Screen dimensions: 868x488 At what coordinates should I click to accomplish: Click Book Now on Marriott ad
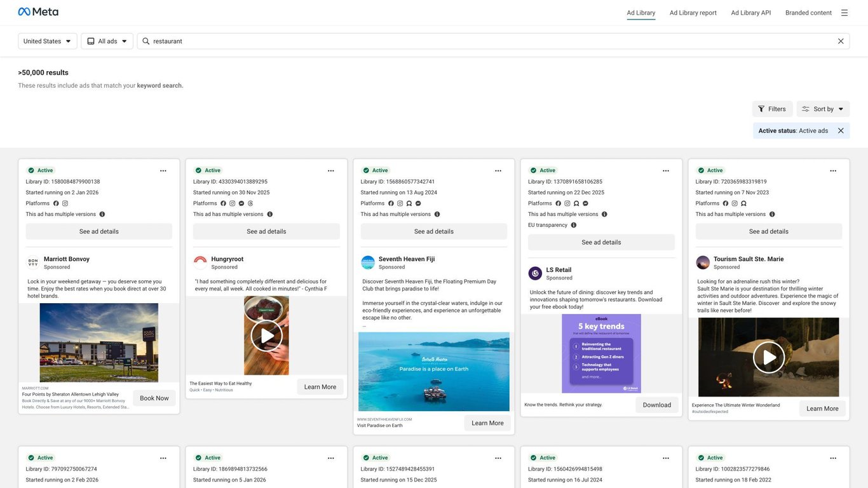(154, 398)
